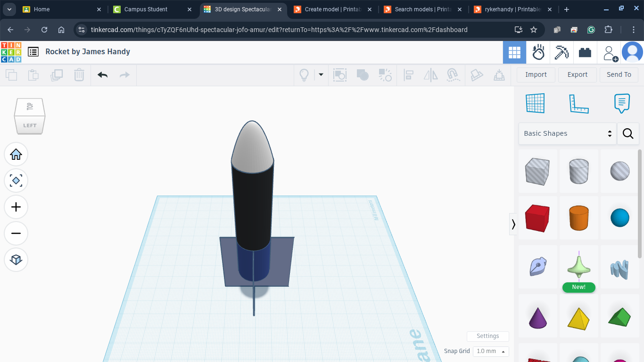Image resolution: width=644 pixels, height=362 pixels.
Task: Click the Tinkercad logo icon
Action: point(11,52)
